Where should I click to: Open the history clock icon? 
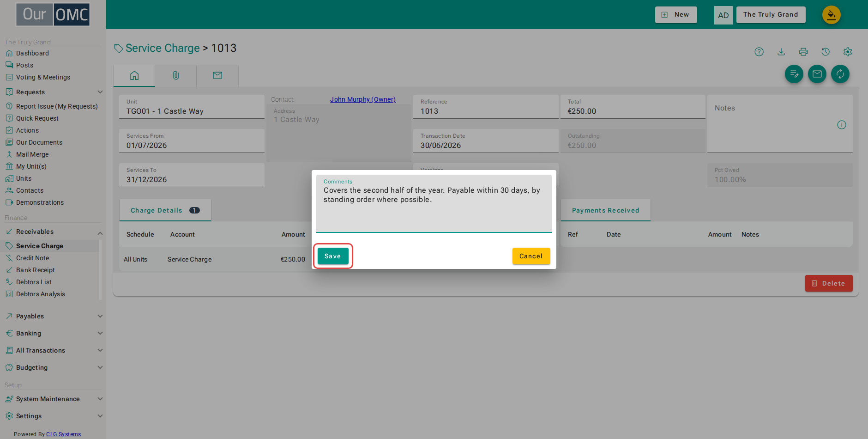[x=826, y=52]
